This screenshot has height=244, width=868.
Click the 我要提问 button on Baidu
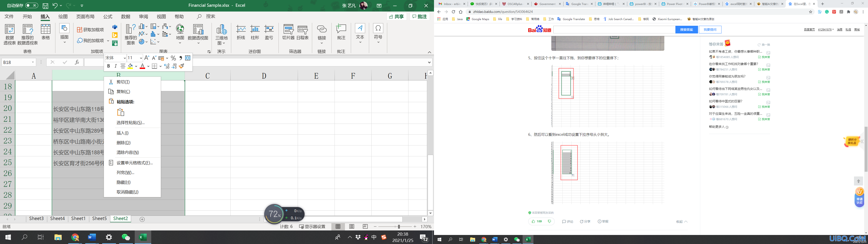pyautogui.click(x=710, y=30)
